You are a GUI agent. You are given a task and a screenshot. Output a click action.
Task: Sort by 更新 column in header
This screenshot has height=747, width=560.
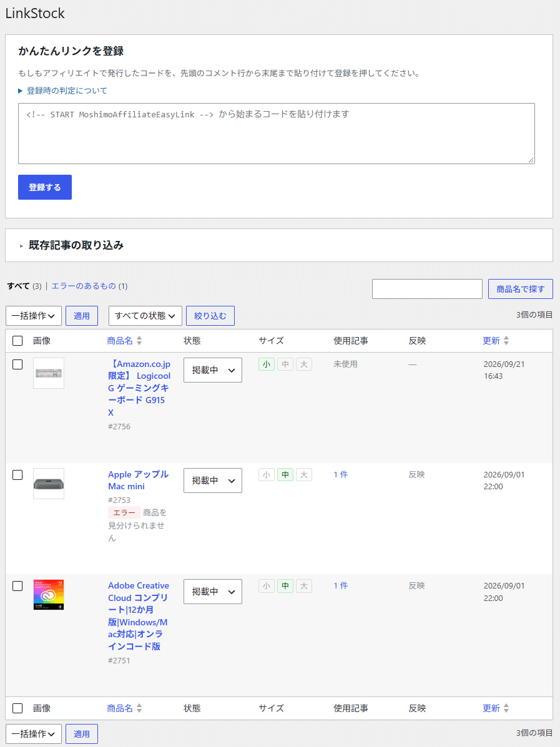coord(496,341)
